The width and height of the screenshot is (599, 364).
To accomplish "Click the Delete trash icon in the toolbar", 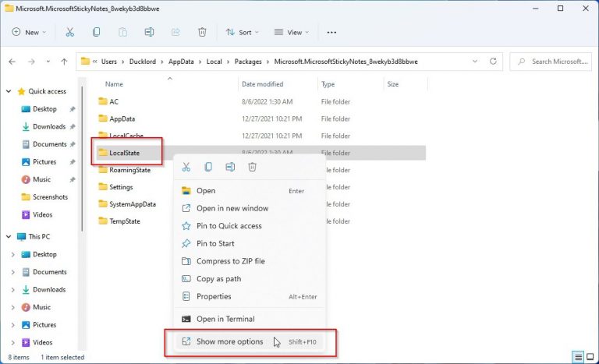I will [202, 33].
